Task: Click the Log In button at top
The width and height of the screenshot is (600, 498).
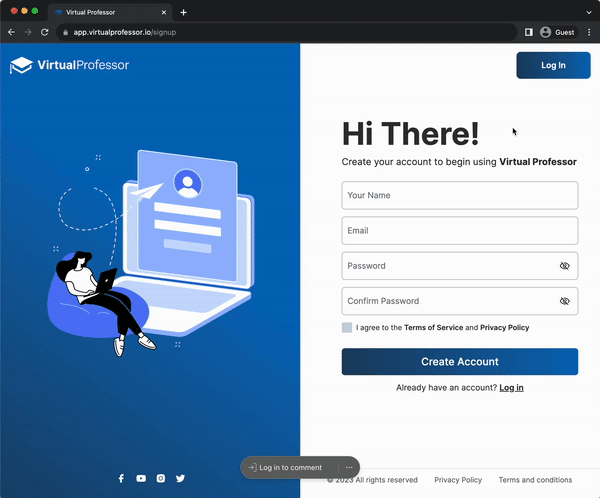Action: (552, 65)
